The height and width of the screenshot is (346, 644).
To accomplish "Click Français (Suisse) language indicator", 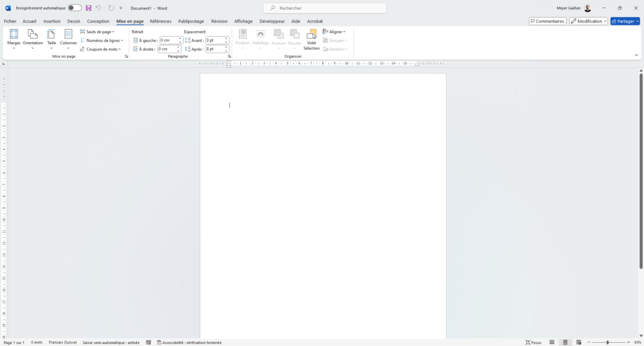I will click(x=62, y=342).
